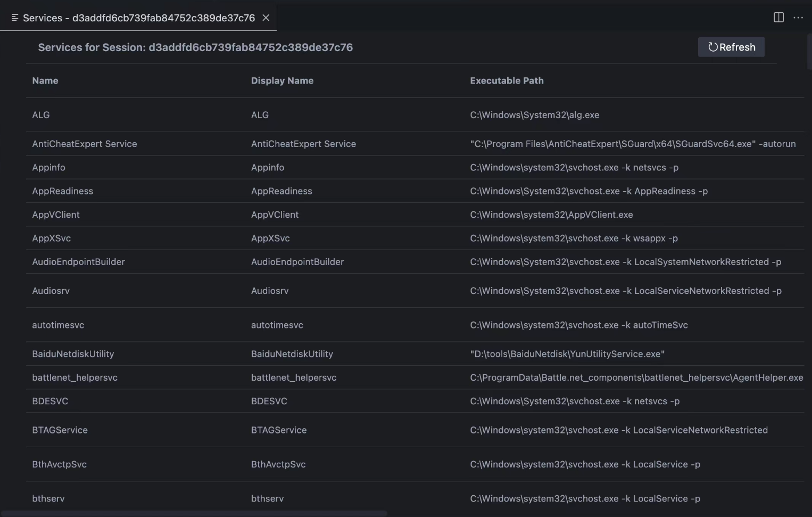This screenshot has height=517, width=812.
Task: Click bthserv display name cell
Action: point(267,498)
